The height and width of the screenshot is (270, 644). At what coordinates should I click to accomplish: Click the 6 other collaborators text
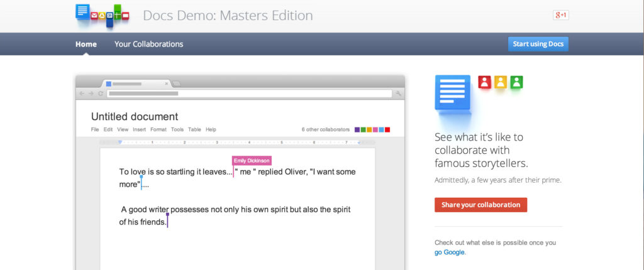(326, 129)
